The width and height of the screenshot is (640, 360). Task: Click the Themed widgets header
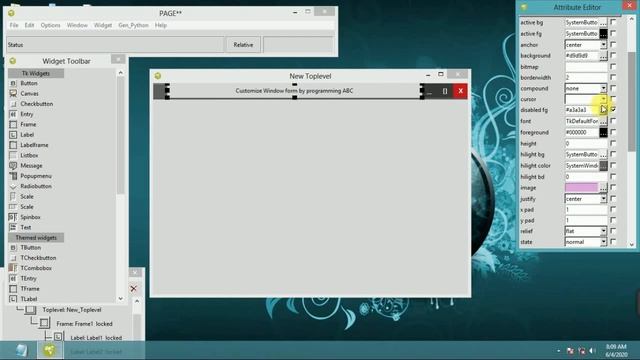click(36, 238)
